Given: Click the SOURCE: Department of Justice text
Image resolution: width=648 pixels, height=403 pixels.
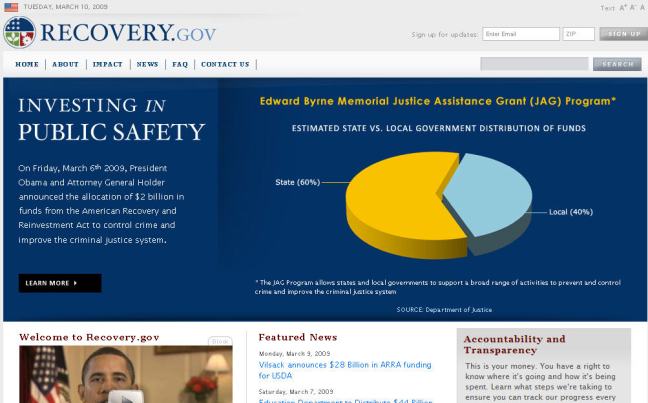Looking at the screenshot, I should pyautogui.click(x=444, y=310).
